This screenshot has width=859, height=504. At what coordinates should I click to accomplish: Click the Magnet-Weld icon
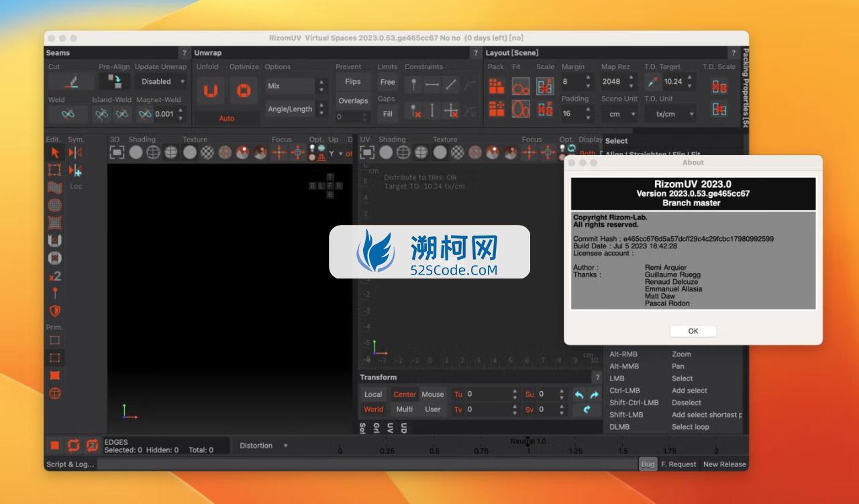(x=145, y=114)
